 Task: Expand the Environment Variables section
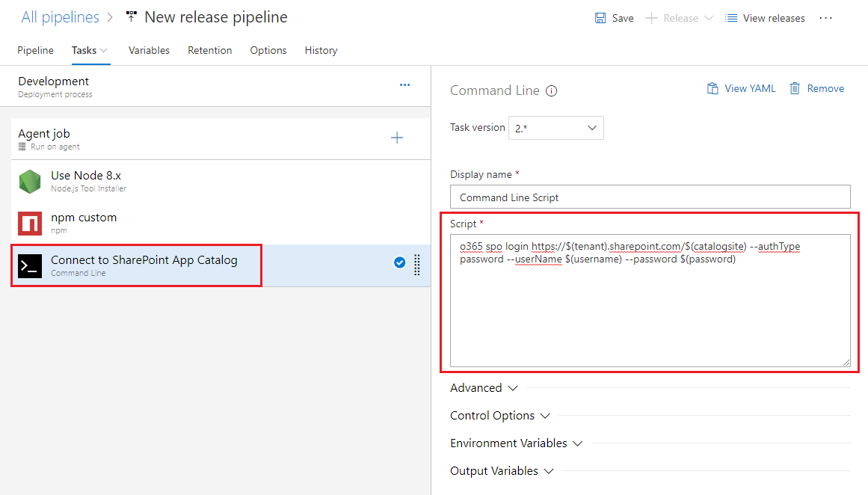(x=516, y=443)
